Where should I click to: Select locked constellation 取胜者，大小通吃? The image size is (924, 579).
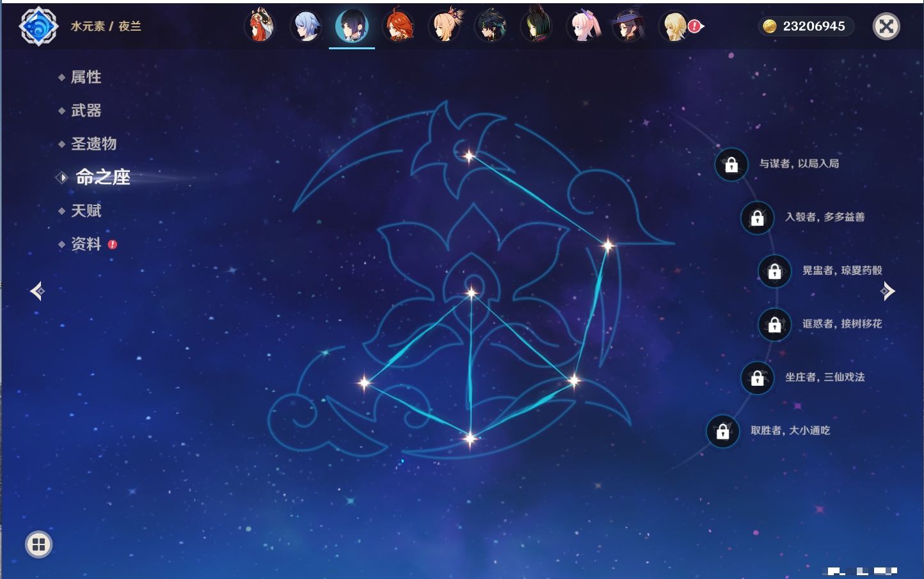722,431
